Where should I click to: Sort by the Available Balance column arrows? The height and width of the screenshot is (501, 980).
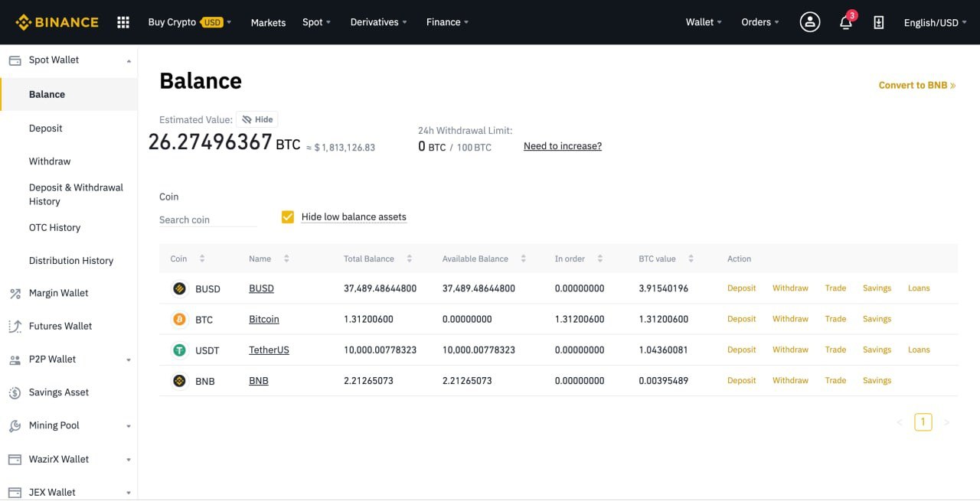click(x=524, y=259)
